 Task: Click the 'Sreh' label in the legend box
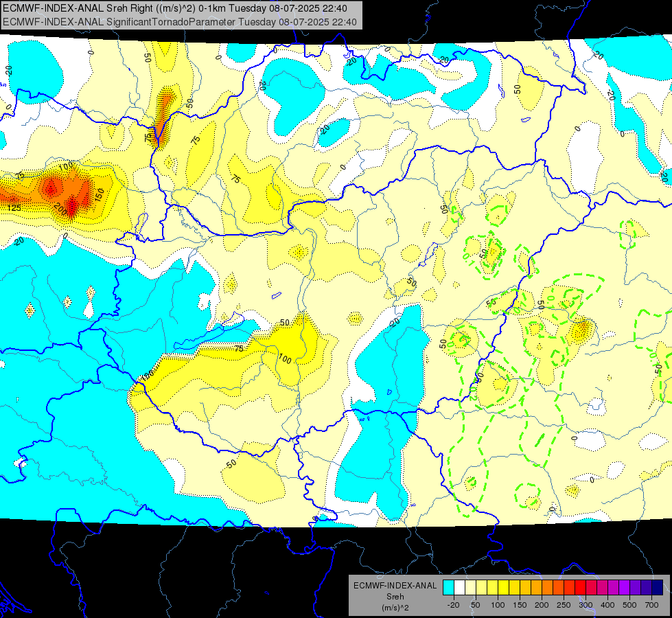click(395, 597)
